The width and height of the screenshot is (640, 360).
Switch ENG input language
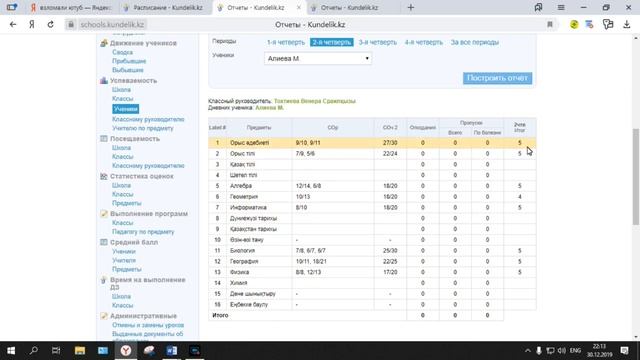pyautogui.click(x=575, y=351)
